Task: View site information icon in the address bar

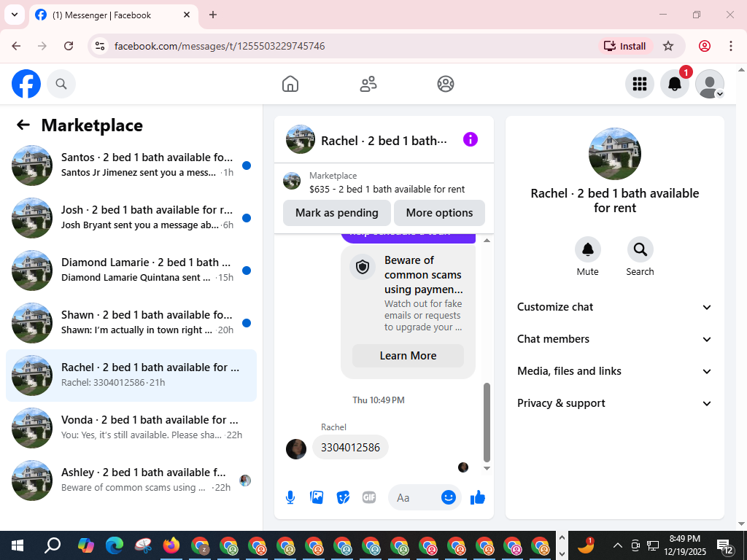Action: click(x=99, y=46)
